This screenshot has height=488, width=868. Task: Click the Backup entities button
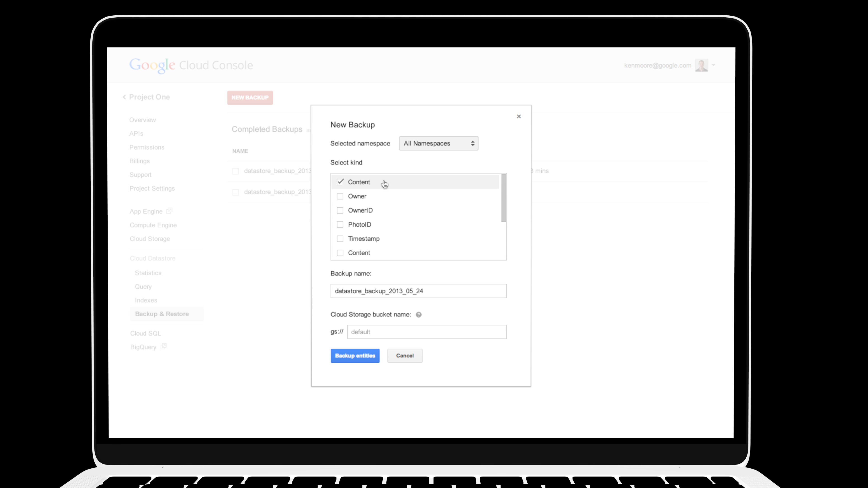355,355
